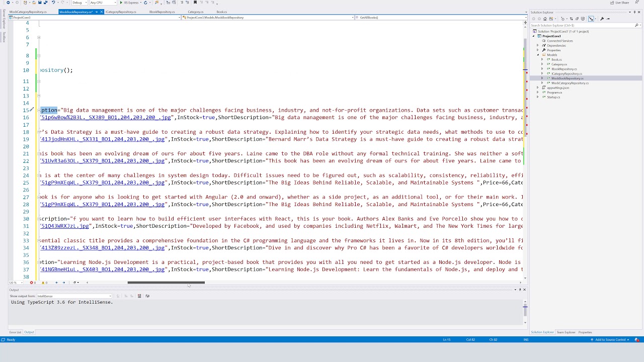
Task: Click the errors count indicator in editor footer
Action: coord(33,283)
